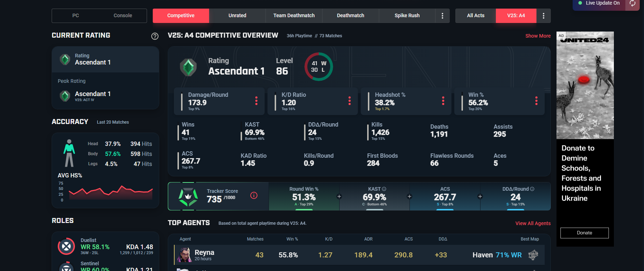Open the Spike Rush tab

tap(407, 16)
